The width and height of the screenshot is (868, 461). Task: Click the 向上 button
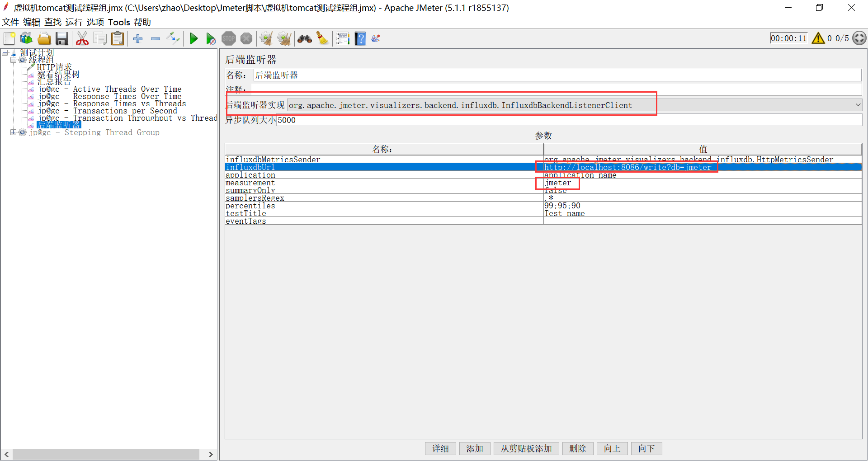pyautogui.click(x=612, y=448)
